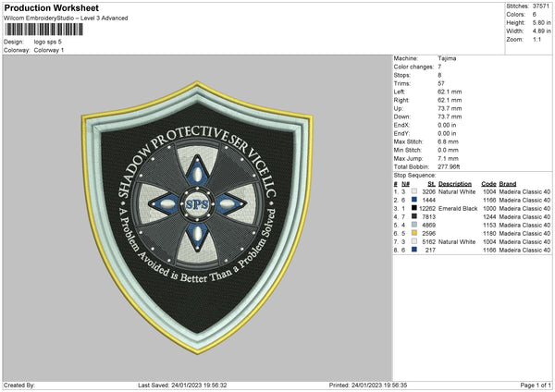The height and width of the screenshot is (392, 555).
Task: Select the Stitches value 37571
Action: click(x=541, y=6)
